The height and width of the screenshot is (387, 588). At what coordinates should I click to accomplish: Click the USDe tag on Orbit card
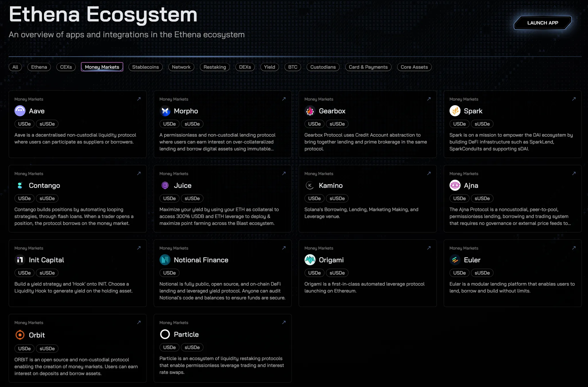[x=24, y=349]
